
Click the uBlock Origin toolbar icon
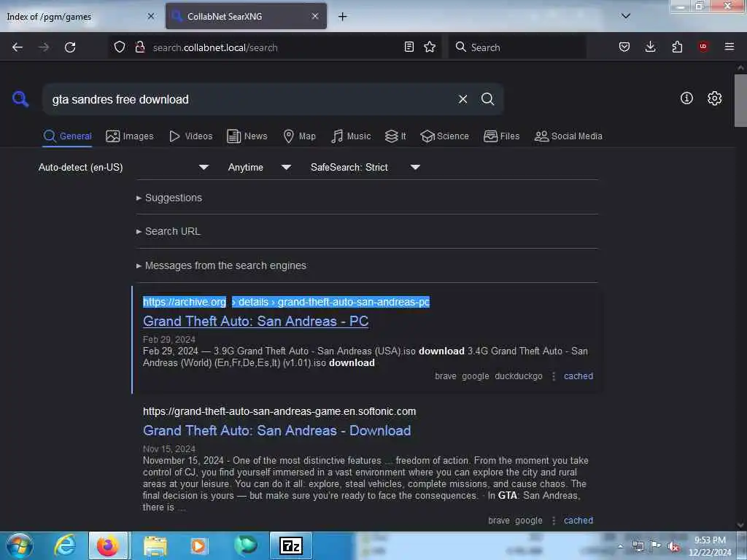(703, 47)
